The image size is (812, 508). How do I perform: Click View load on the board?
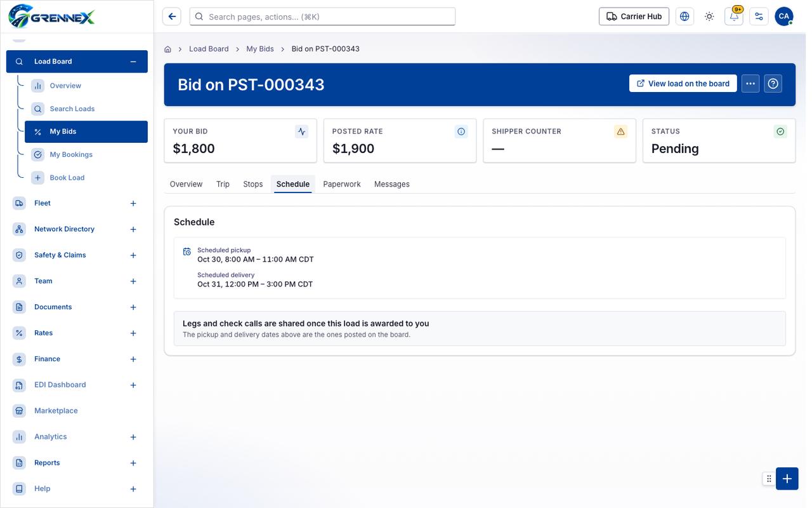[x=683, y=84]
